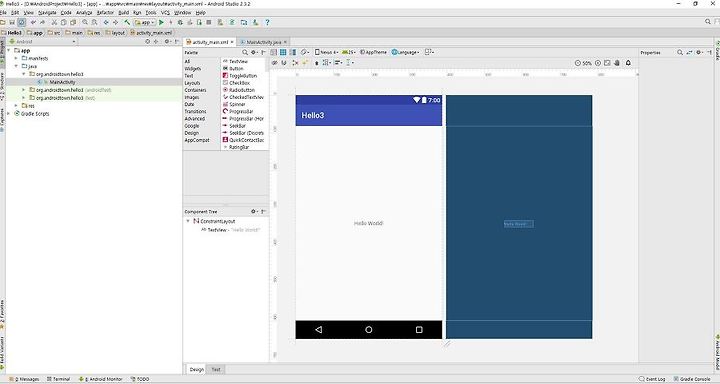The width and height of the screenshot is (720, 384).
Task: Select the SeekBar widget in the Palette
Action: pos(237,126)
